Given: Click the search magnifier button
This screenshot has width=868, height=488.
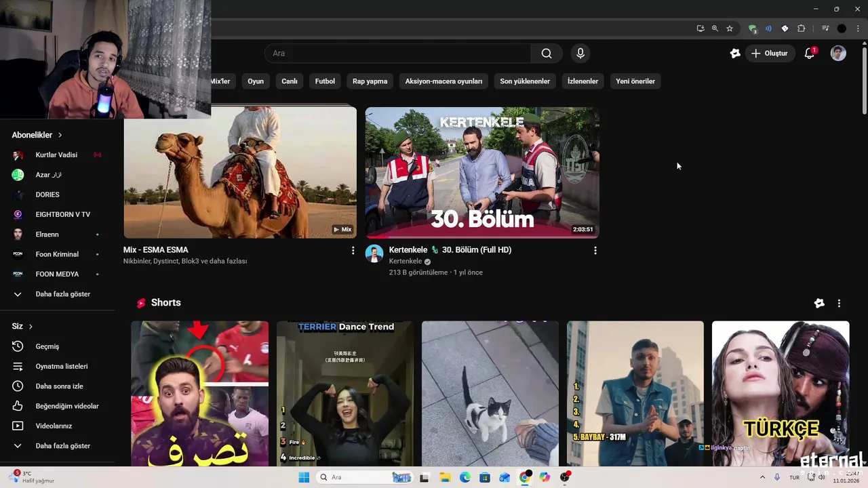Looking at the screenshot, I should [x=547, y=54].
